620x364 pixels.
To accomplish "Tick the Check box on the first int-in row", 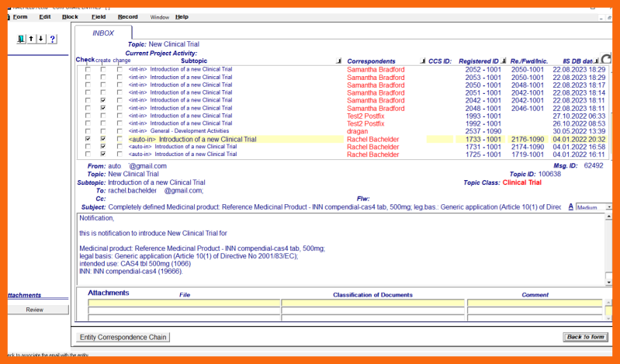I will click(88, 70).
